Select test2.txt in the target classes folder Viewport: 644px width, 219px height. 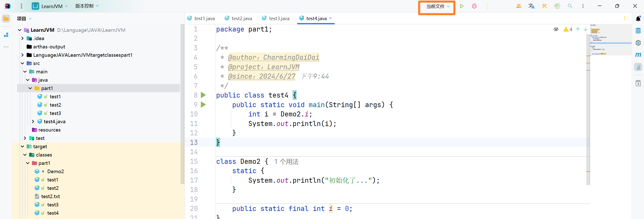(x=50, y=196)
